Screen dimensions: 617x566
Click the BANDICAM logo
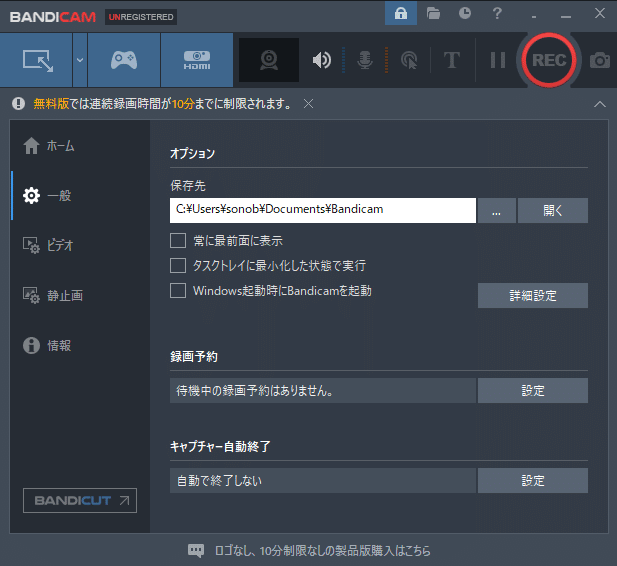click(53, 17)
